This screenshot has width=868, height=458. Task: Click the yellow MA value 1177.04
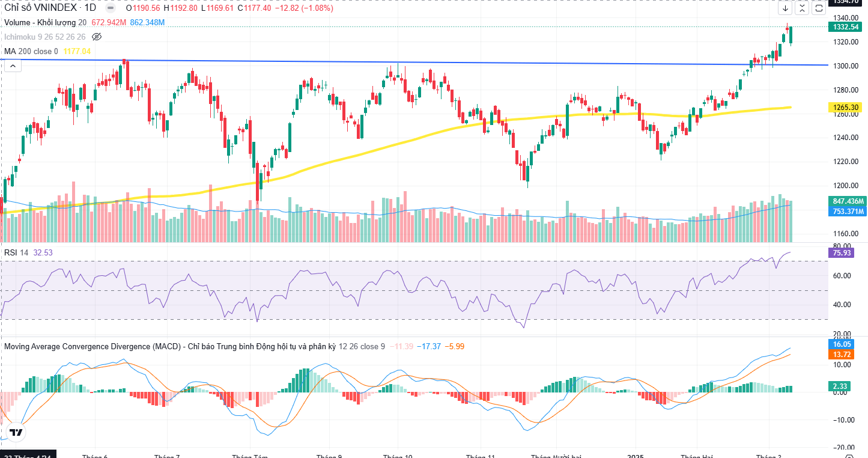[x=77, y=51]
